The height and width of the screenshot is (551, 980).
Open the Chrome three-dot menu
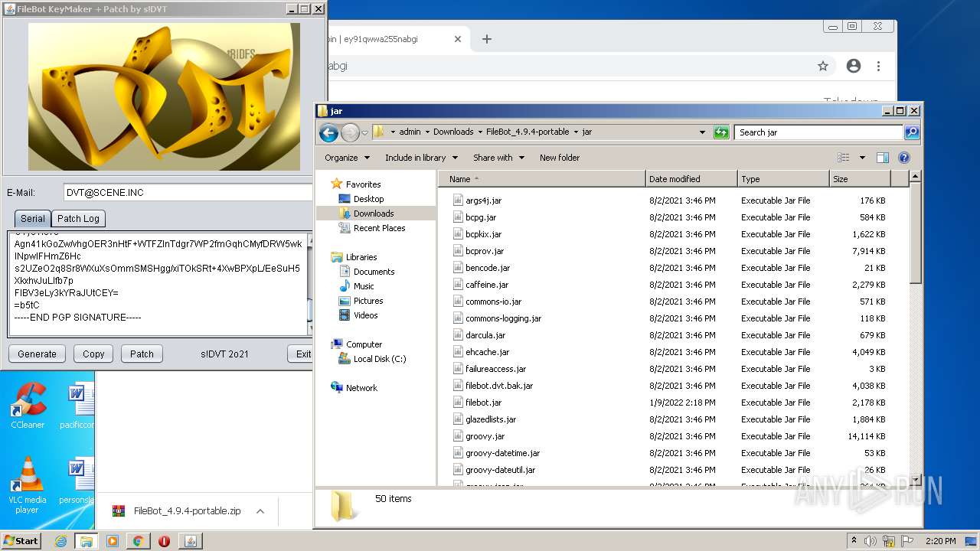pyautogui.click(x=879, y=66)
